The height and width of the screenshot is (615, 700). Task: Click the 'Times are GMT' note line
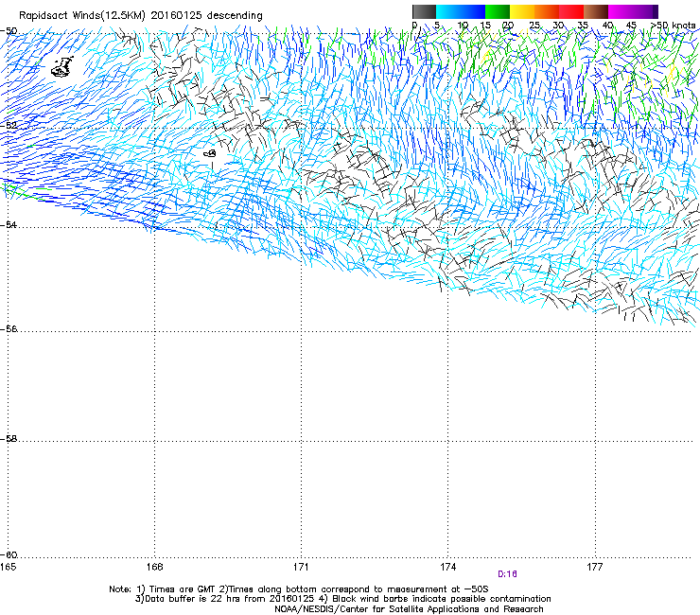click(299, 589)
